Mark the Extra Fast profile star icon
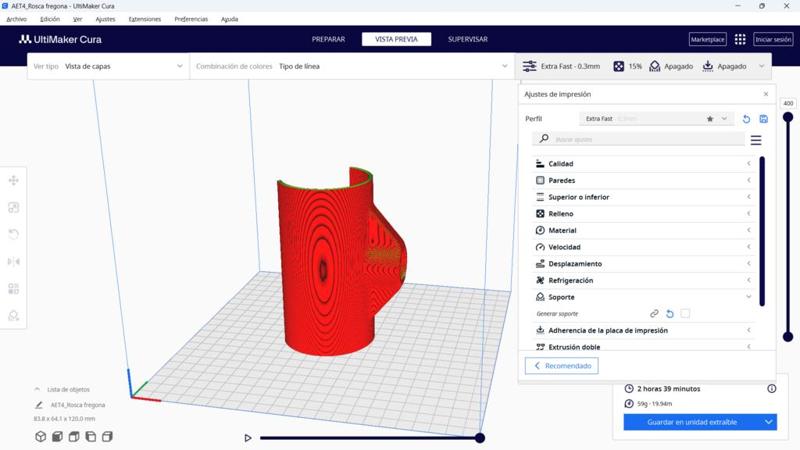The height and width of the screenshot is (450, 800). point(710,119)
